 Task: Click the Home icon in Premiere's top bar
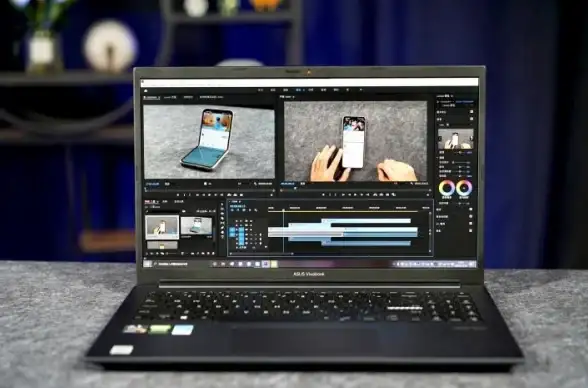(x=146, y=90)
